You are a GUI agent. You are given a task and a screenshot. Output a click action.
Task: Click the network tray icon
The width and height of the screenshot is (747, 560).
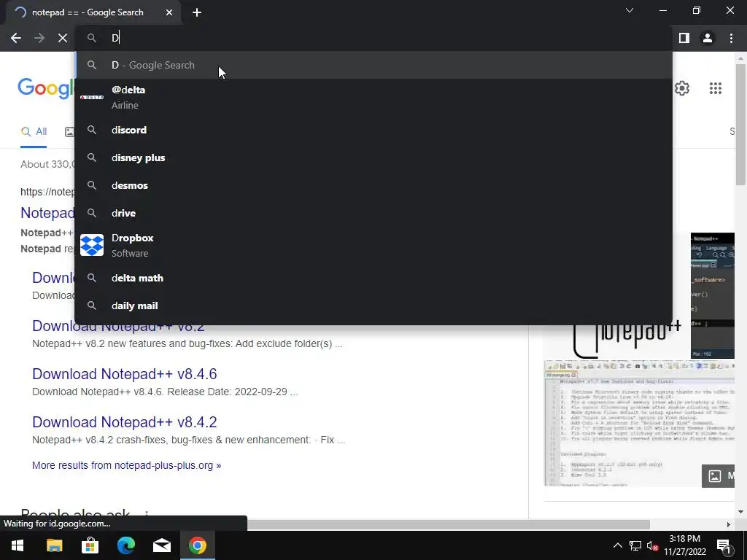(x=635, y=545)
